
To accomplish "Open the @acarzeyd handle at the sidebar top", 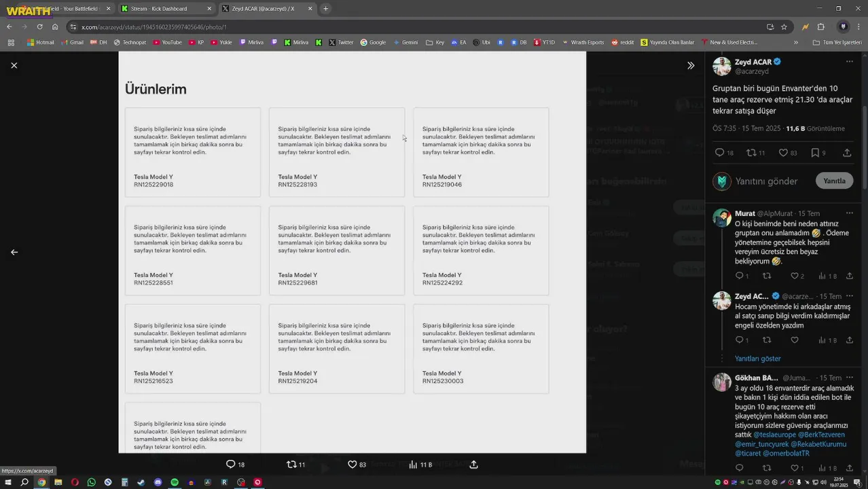I will point(752,71).
